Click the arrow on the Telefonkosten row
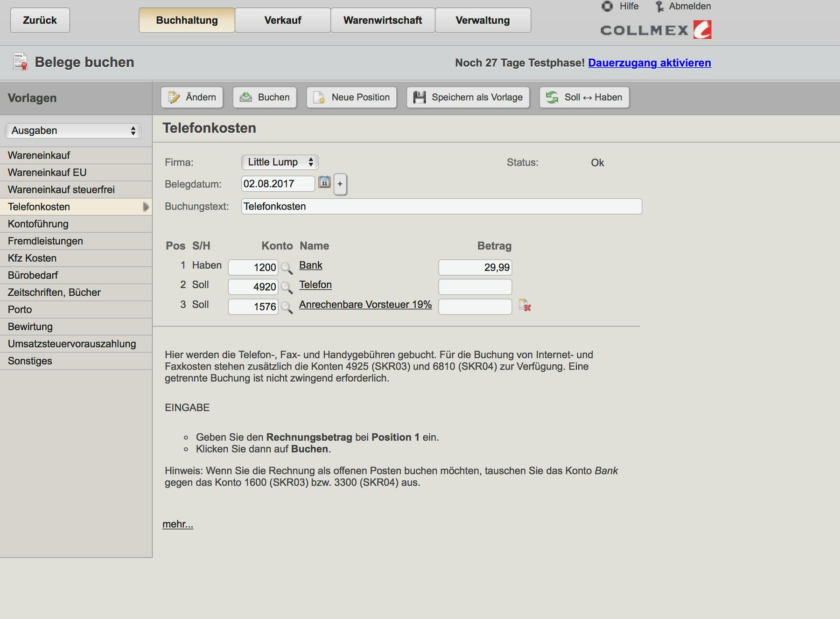 click(x=146, y=207)
